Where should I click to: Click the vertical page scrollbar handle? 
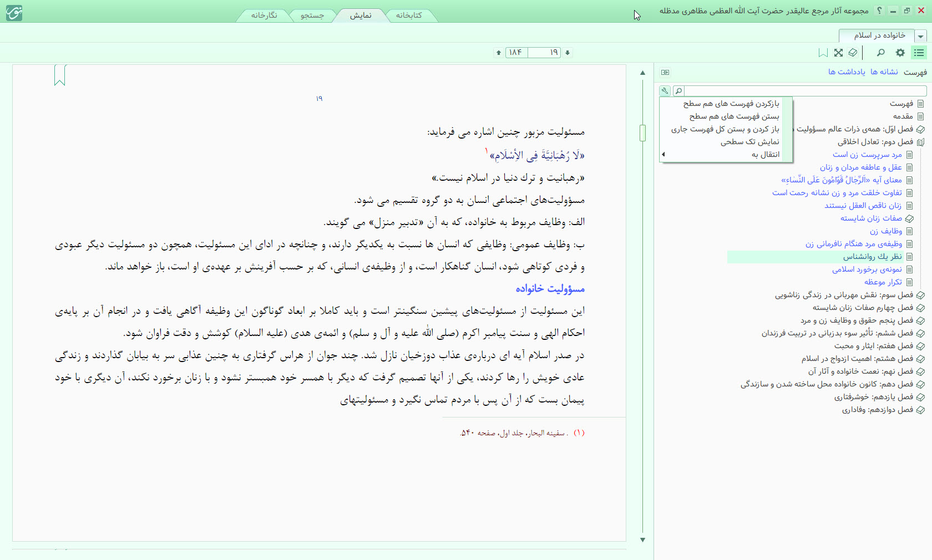pyautogui.click(x=642, y=133)
